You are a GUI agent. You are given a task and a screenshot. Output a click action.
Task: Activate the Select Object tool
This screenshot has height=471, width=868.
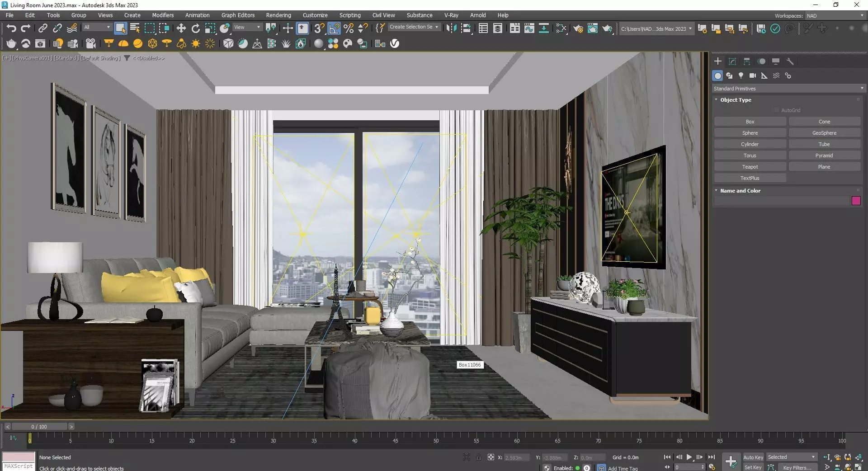[x=120, y=28]
